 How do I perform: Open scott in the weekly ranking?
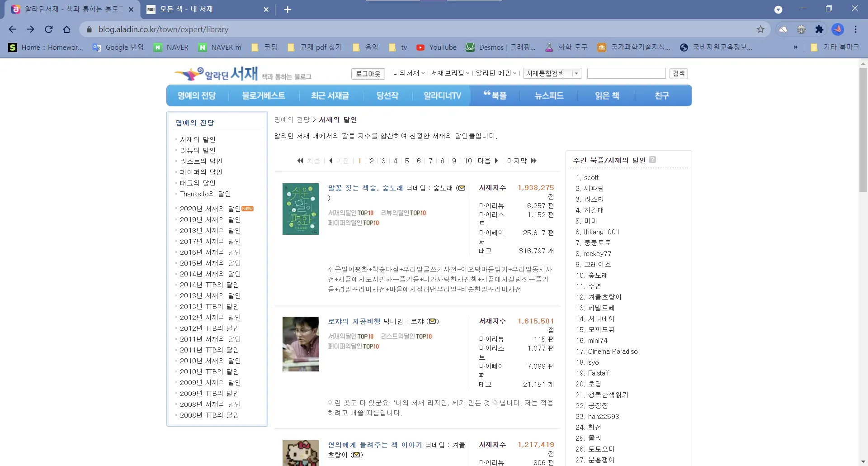tap(591, 178)
